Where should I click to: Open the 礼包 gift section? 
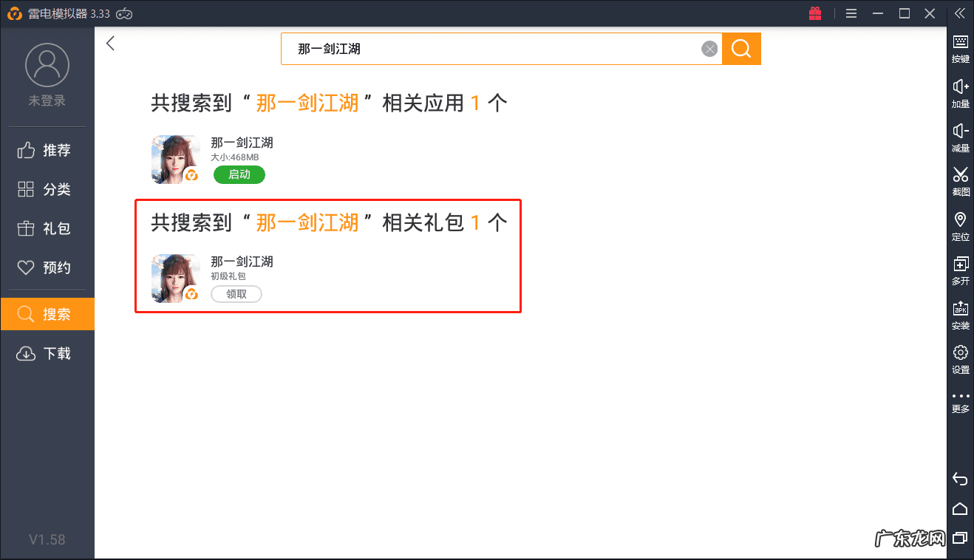point(47,229)
